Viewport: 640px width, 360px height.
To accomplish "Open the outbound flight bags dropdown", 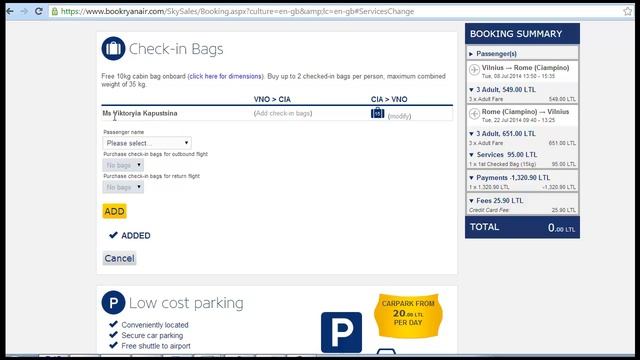I will point(123,165).
